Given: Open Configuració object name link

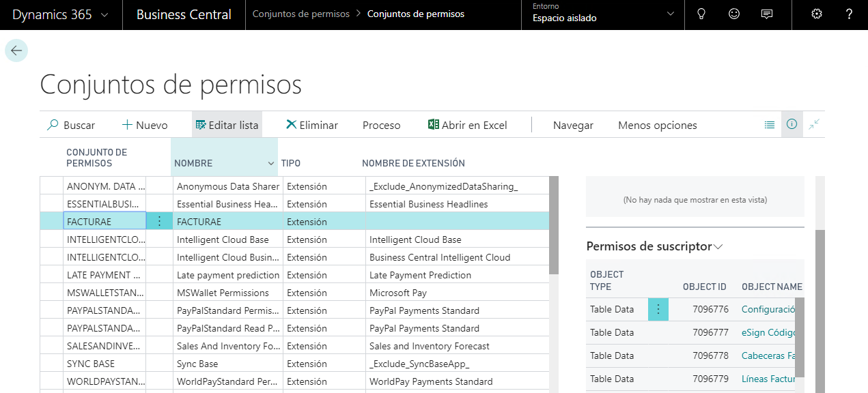Looking at the screenshot, I should coord(768,309).
